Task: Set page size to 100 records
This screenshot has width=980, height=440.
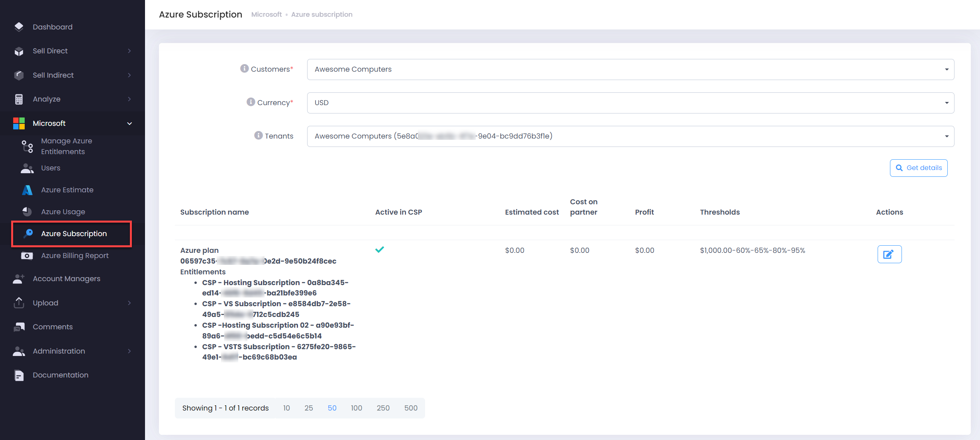Action: [357, 408]
